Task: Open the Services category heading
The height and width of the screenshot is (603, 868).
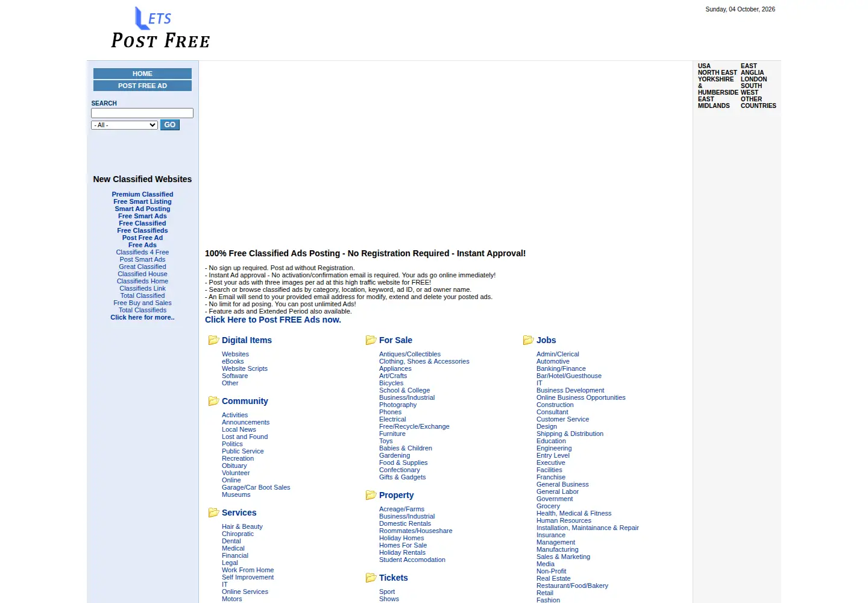Action: click(x=239, y=513)
